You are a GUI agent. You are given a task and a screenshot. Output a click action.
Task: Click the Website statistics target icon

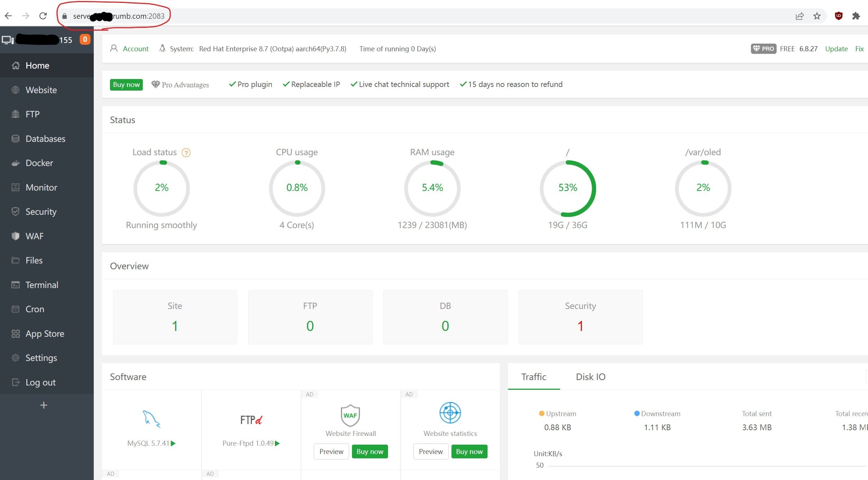(450, 413)
